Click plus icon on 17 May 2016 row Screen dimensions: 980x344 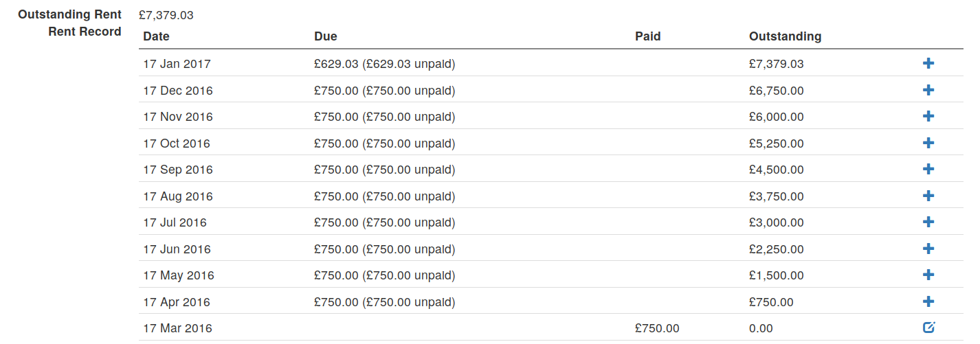928,275
